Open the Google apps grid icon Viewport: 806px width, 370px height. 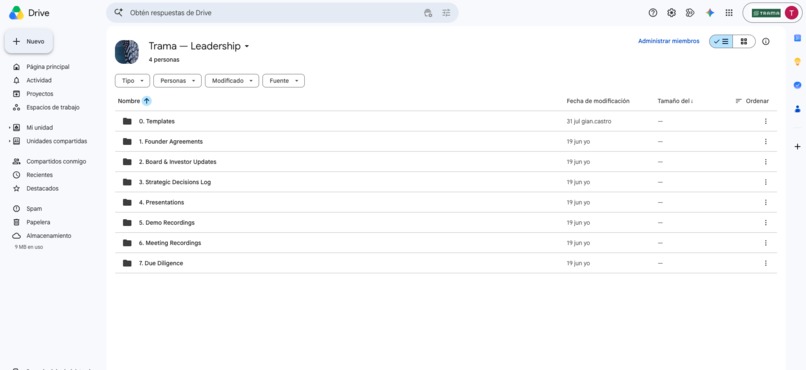pos(729,13)
